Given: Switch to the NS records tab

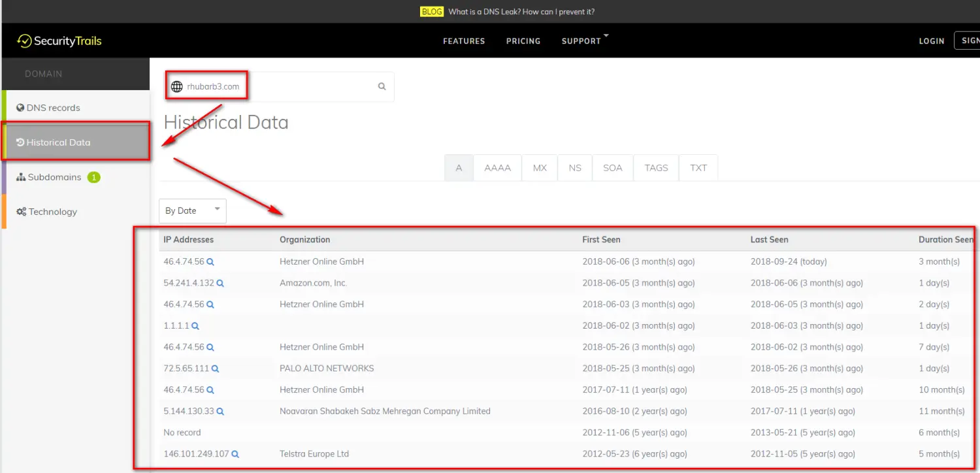Looking at the screenshot, I should 575,168.
